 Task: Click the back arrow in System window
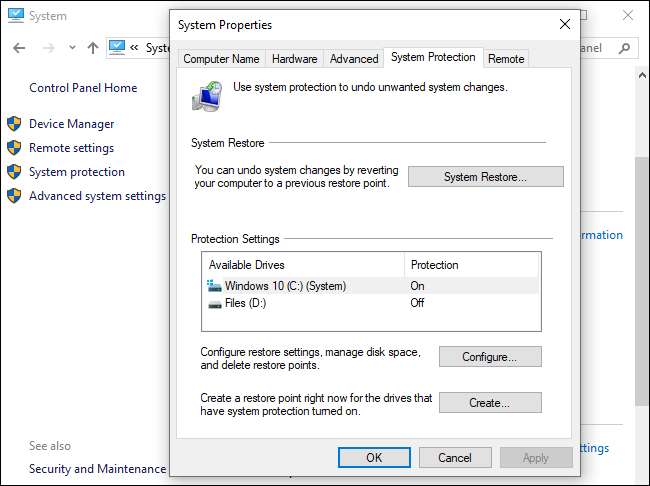tap(19, 48)
